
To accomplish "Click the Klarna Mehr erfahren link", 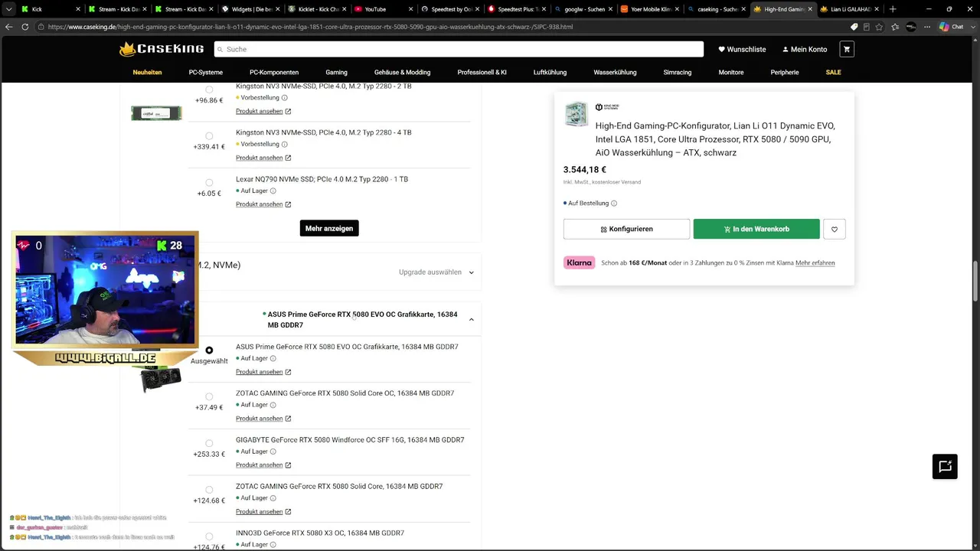I will click(815, 262).
